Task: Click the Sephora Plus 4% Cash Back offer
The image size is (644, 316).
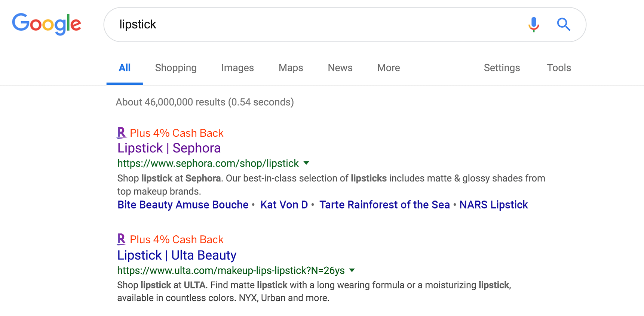Action: click(x=177, y=133)
